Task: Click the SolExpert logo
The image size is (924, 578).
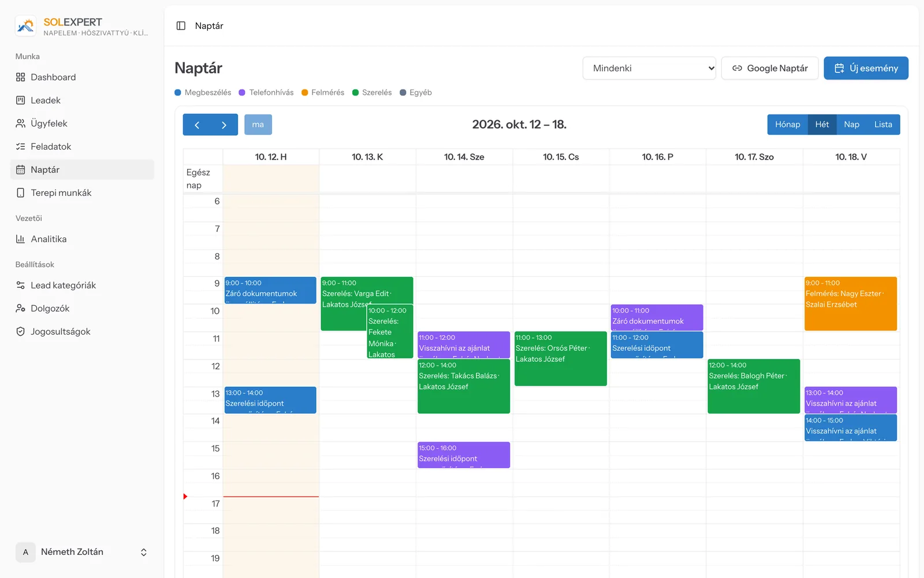Action: tap(25, 26)
